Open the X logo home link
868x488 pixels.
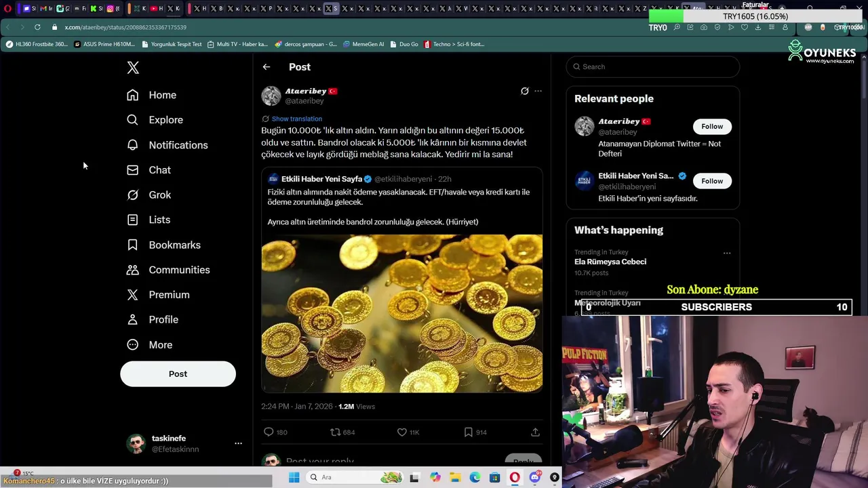[x=133, y=67]
